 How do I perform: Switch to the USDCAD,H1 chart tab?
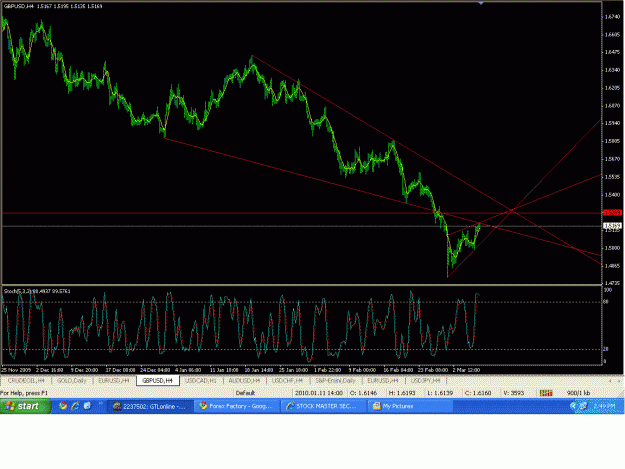coord(201,381)
